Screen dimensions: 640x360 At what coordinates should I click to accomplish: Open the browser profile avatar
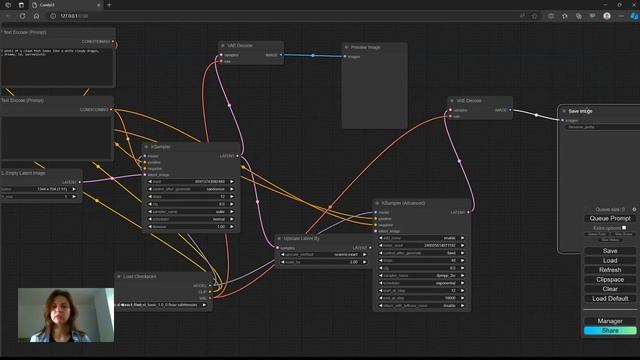pos(607,16)
